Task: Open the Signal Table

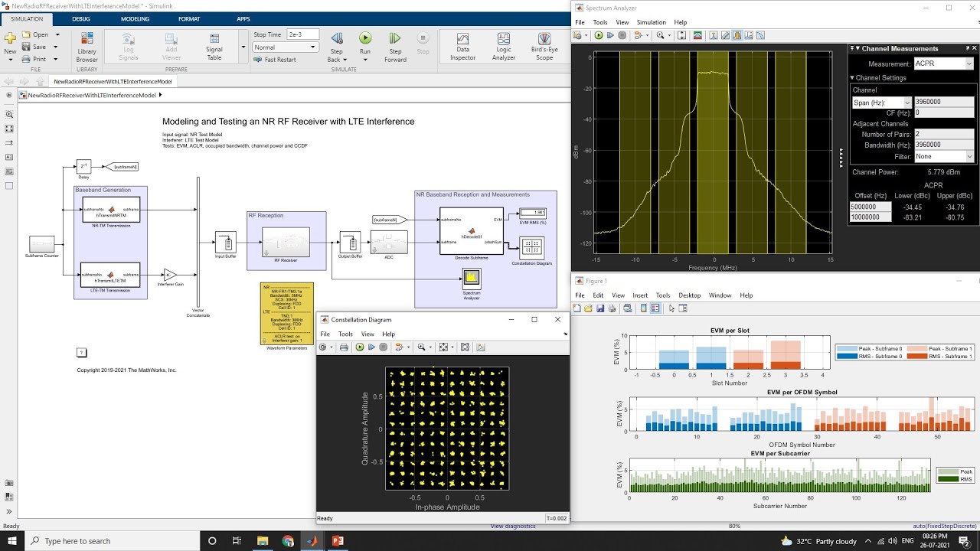Action: click(x=214, y=47)
